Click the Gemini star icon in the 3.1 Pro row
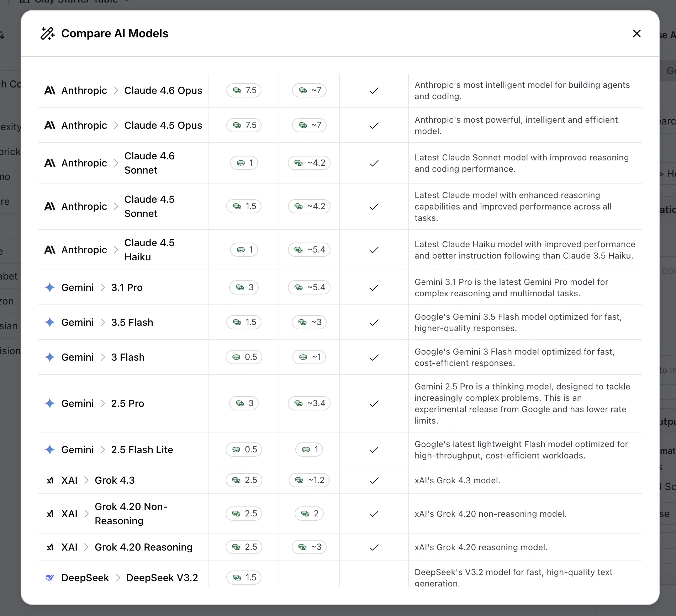The width and height of the screenshot is (676, 616). coord(50,287)
